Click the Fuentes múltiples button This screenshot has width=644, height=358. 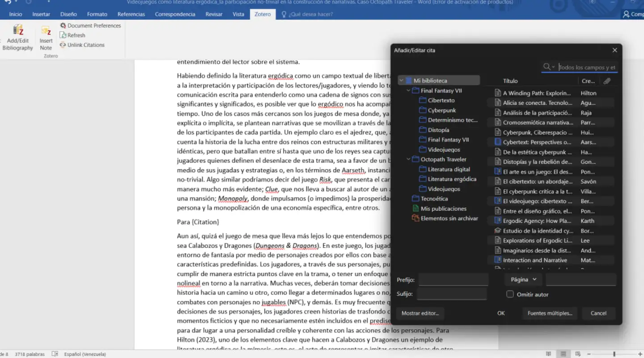[x=550, y=313]
